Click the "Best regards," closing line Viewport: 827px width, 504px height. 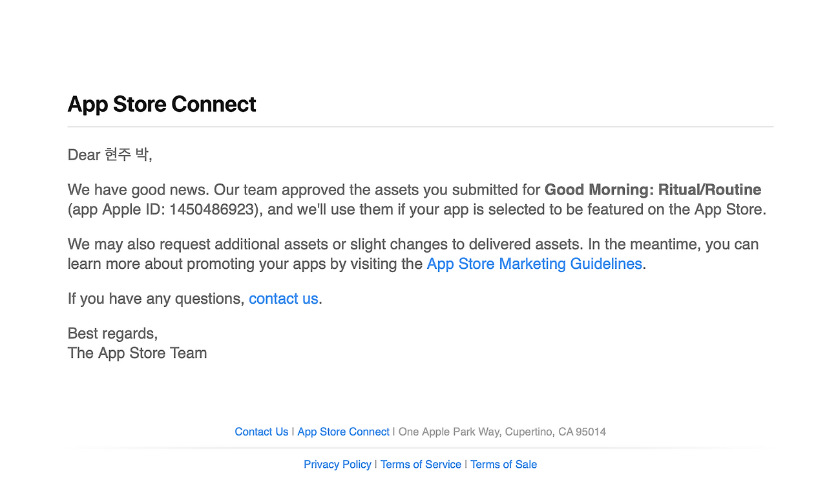(x=112, y=333)
